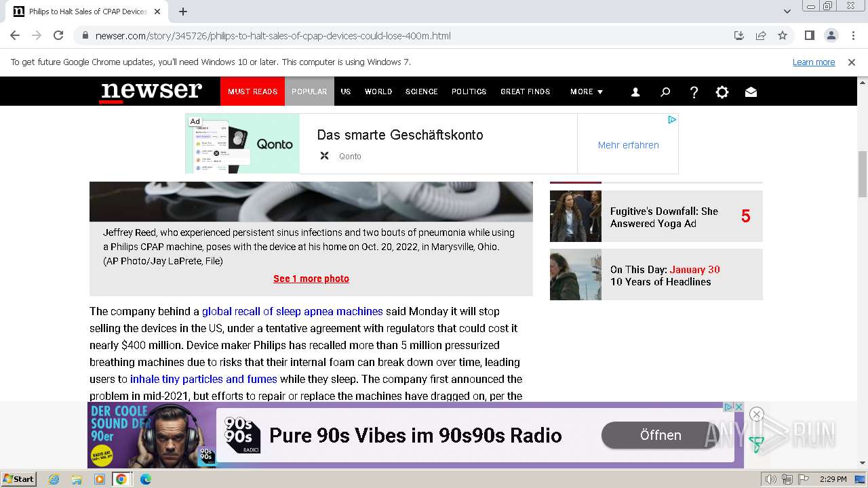Open On This Day 10 Years of Headlines
Screen dimensions: 868x488
tap(665, 276)
